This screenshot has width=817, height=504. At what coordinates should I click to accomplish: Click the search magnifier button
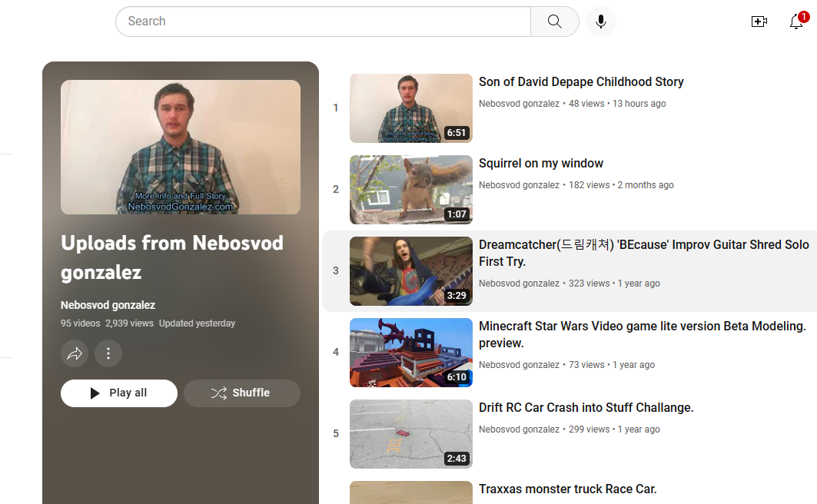pos(554,22)
